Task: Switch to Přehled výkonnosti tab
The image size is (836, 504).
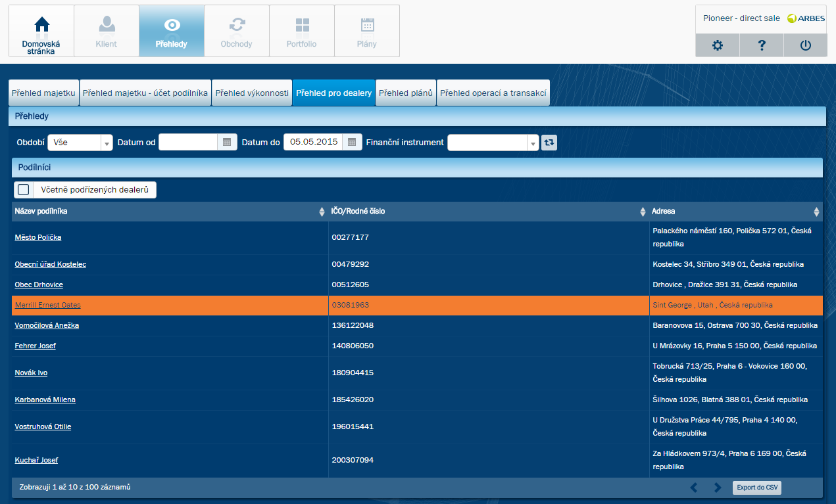Action: 252,93
